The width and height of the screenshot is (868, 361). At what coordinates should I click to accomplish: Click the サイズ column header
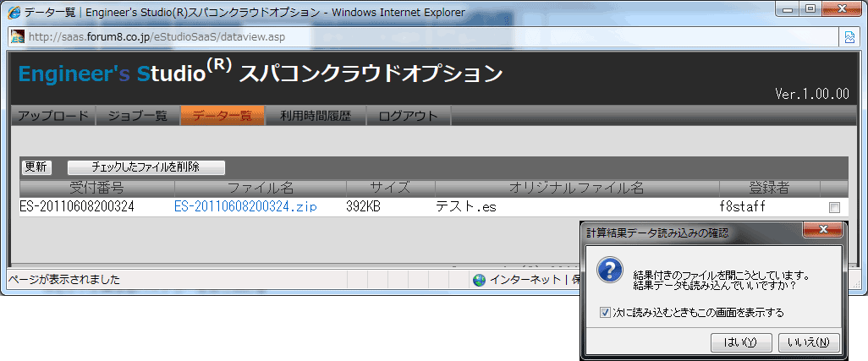(391, 188)
